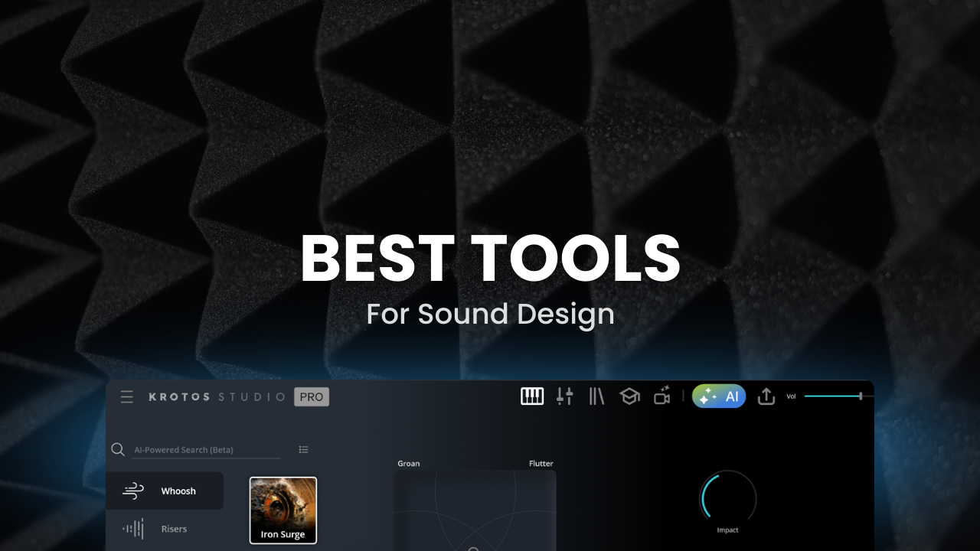The image size is (980, 551).
Task: Click the Groan label on XY pad
Action: click(x=409, y=464)
